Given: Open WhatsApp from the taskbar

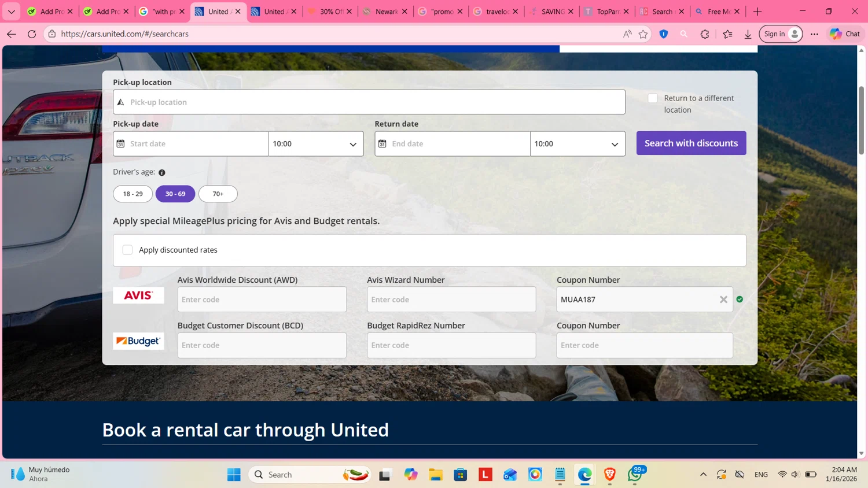Looking at the screenshot, I should tap(635, 475).
